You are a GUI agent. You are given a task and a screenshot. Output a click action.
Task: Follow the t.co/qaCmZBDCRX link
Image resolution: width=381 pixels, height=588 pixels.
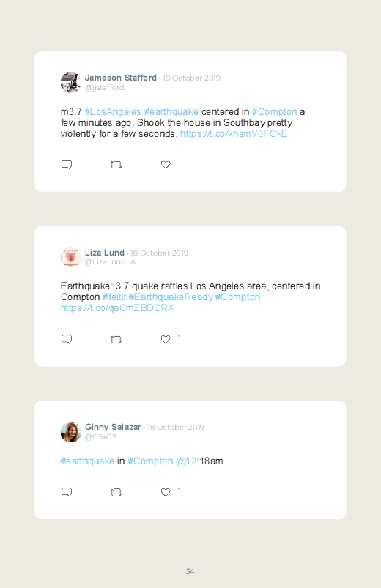tap(117, 308)
